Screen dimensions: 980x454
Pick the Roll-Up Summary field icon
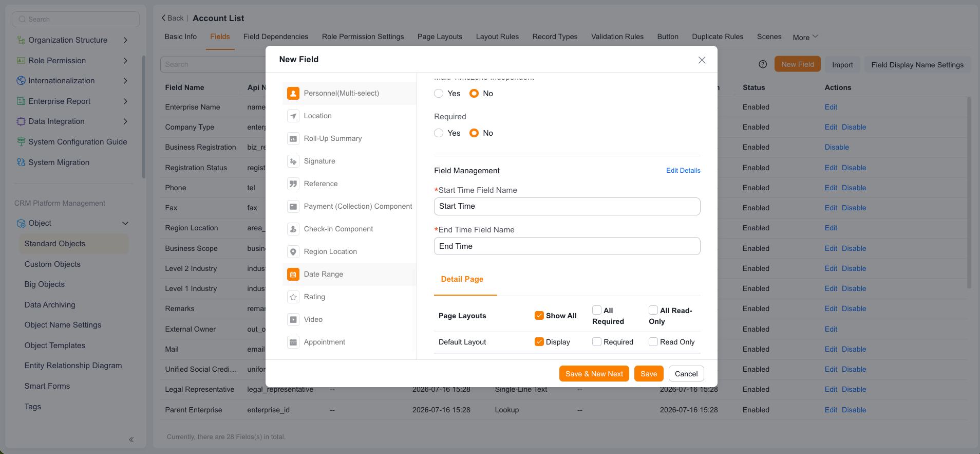coord(293,139)
